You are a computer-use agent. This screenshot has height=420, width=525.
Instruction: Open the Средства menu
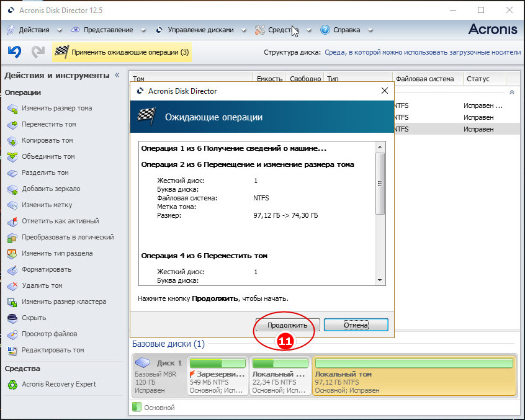(x=283, y=30)
